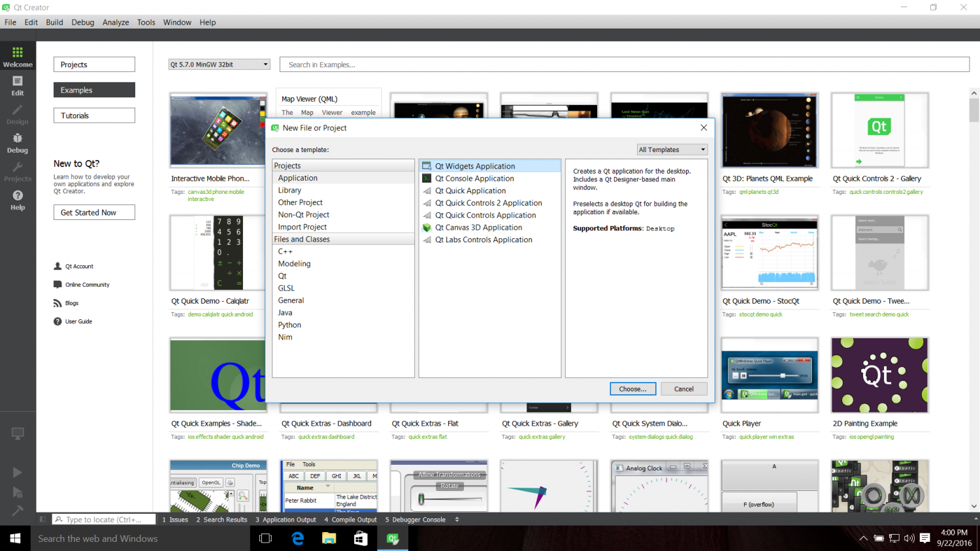Click the Get Started Now button
Viewport: 980px width, 551px height.
coord(94,212)
